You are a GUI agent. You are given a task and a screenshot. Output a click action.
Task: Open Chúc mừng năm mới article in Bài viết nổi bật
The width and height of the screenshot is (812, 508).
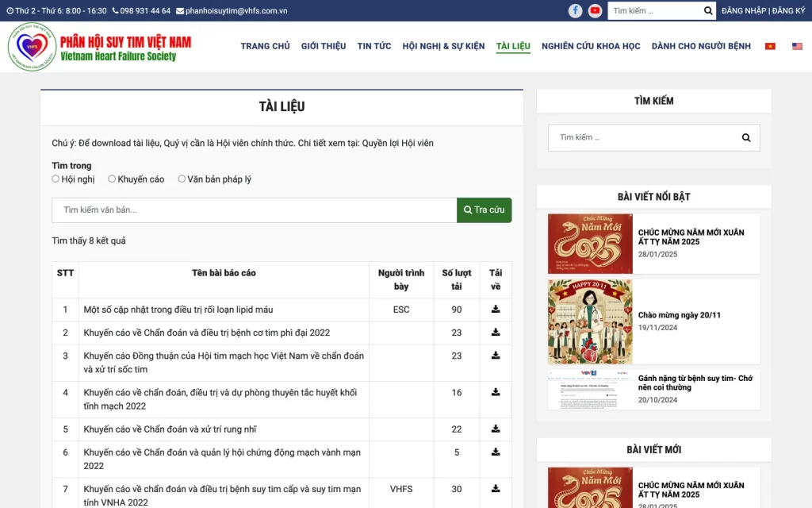pos(691,237)
